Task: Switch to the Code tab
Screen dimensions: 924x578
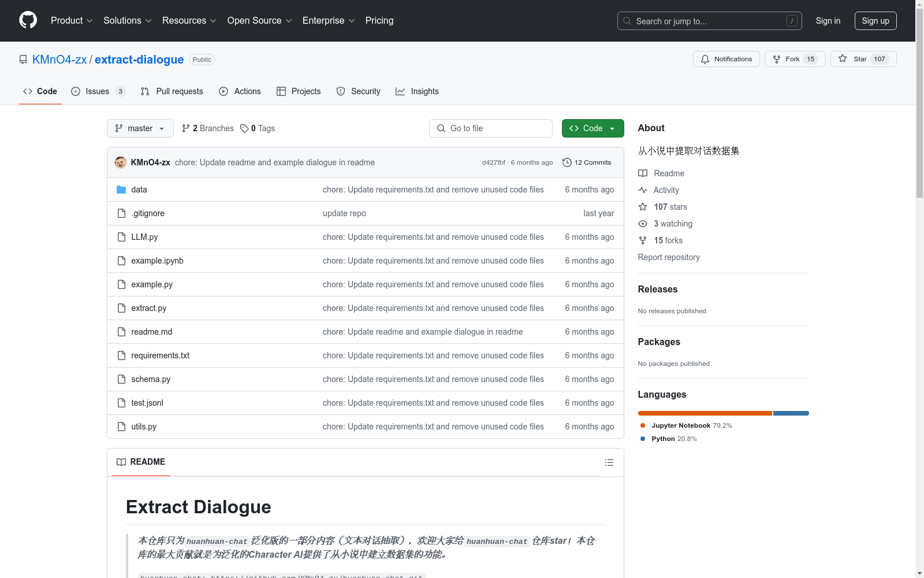Action: pos(40,91)
